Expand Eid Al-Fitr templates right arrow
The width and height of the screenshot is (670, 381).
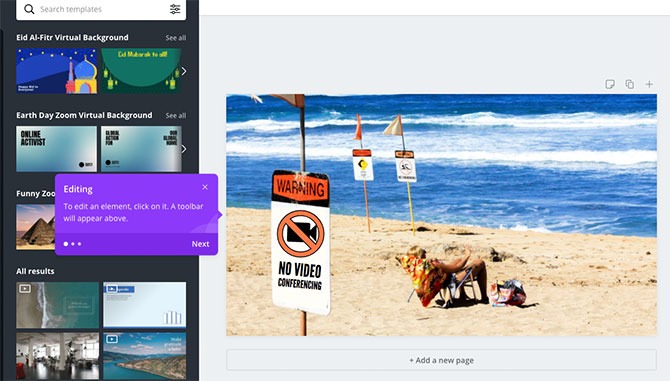pos(184,71)
